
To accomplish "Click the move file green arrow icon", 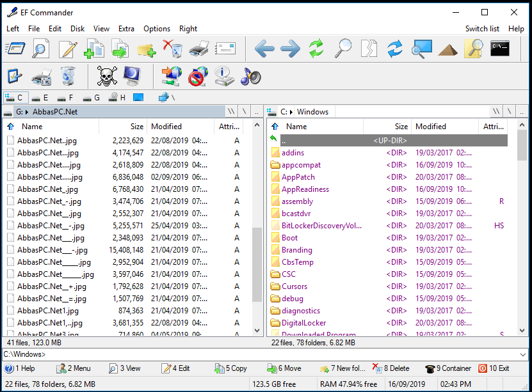I will (120, 49).
